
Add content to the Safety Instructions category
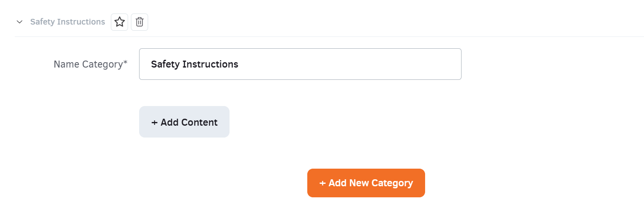(184, 122)
